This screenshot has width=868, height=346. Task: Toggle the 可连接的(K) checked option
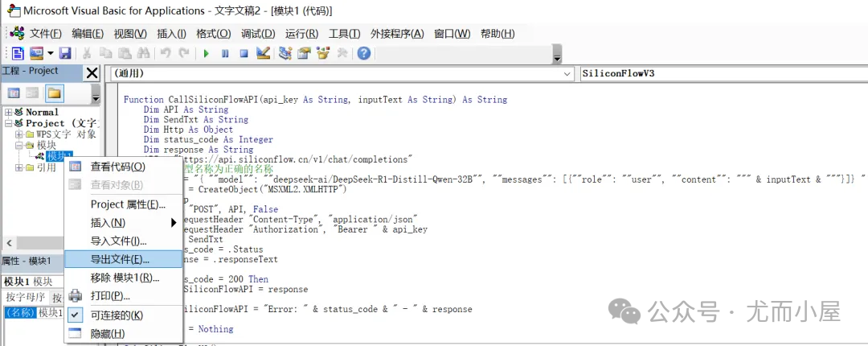[x=124, y=315]
